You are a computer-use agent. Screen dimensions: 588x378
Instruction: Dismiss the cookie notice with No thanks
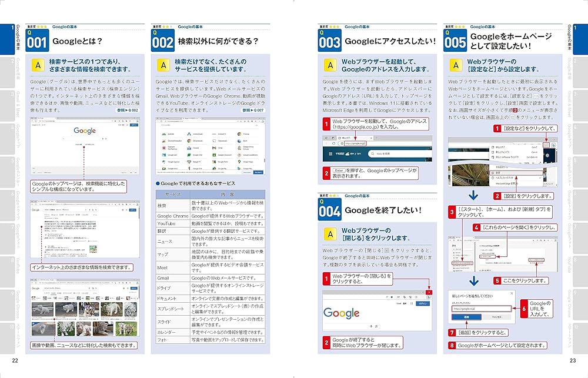coord(259,172)
